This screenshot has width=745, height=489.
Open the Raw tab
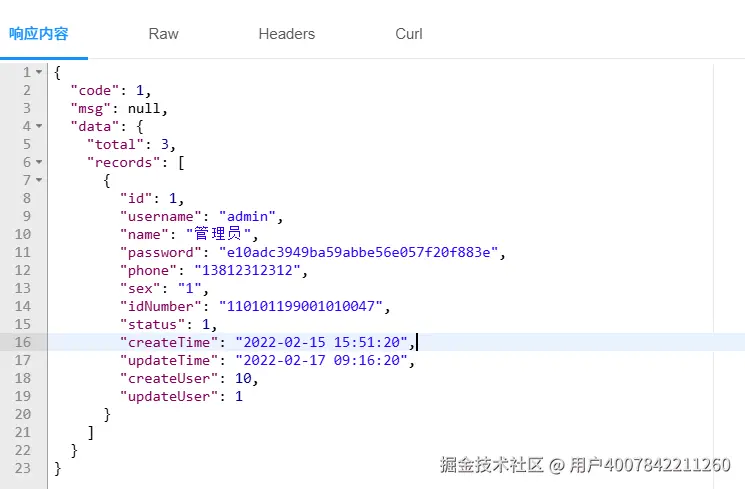pos(163,34)
